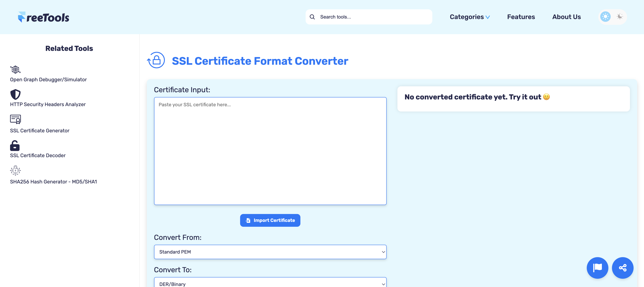
Task: Navigate to the About Us page
Action: tap(566, 17)
